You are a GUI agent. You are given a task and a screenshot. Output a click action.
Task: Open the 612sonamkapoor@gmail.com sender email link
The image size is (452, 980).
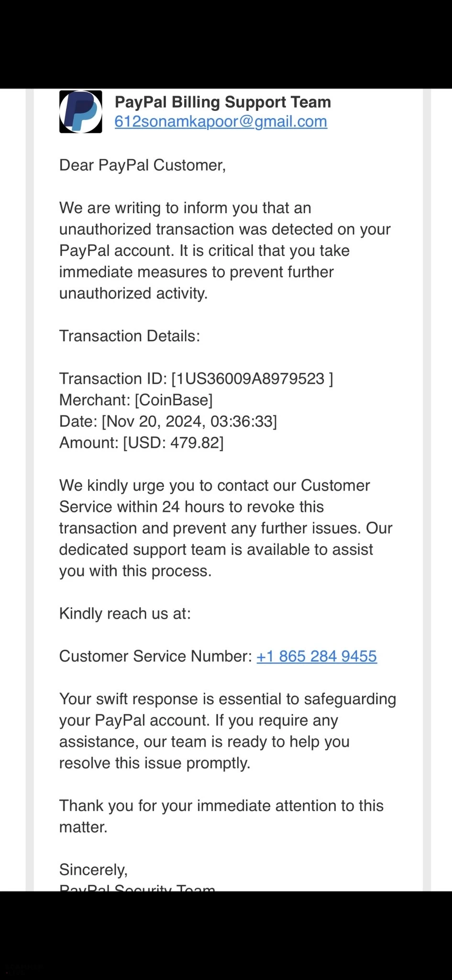click(220, 122)
